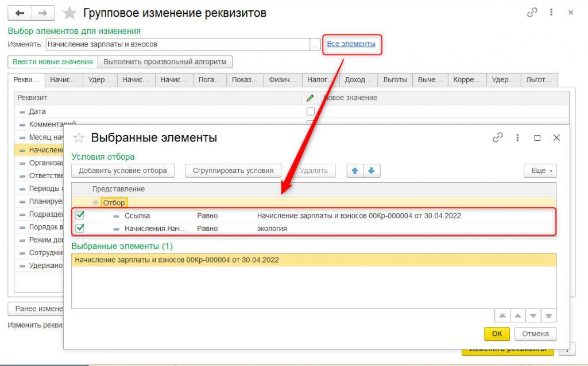Select the listed Начисление зарплаты document row

coord(313,260)
